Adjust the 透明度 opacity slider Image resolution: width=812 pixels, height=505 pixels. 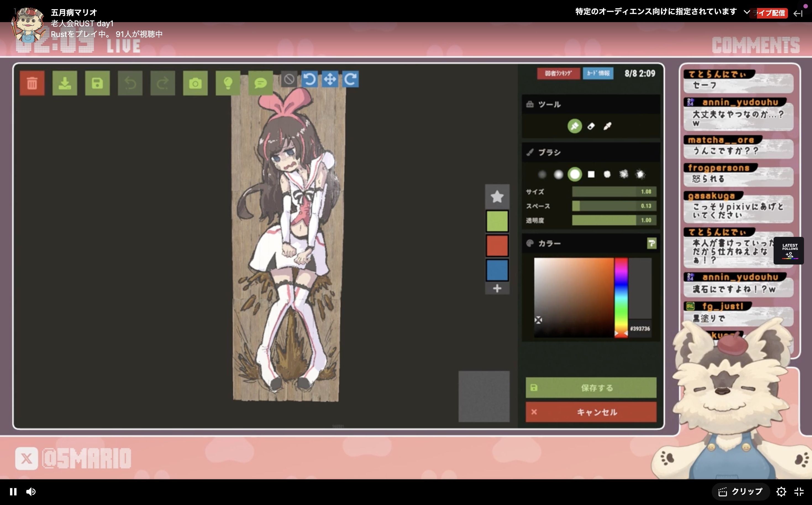tap(614, 221)
